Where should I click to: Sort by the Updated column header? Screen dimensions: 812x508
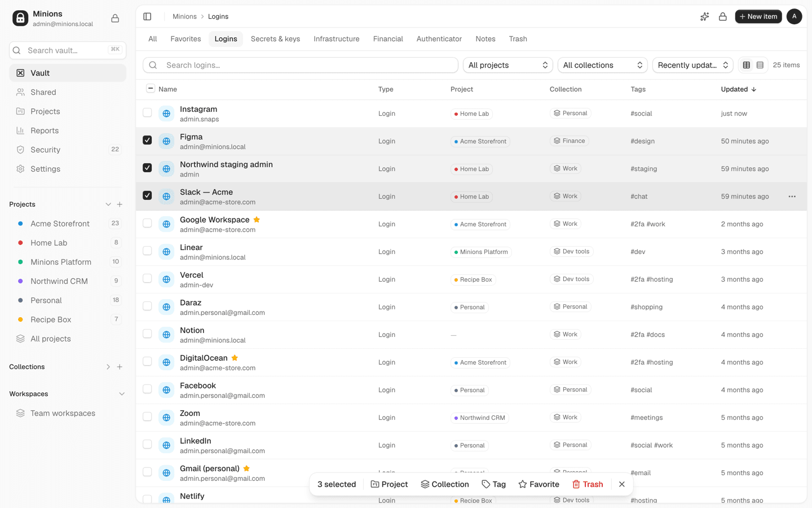738,89
